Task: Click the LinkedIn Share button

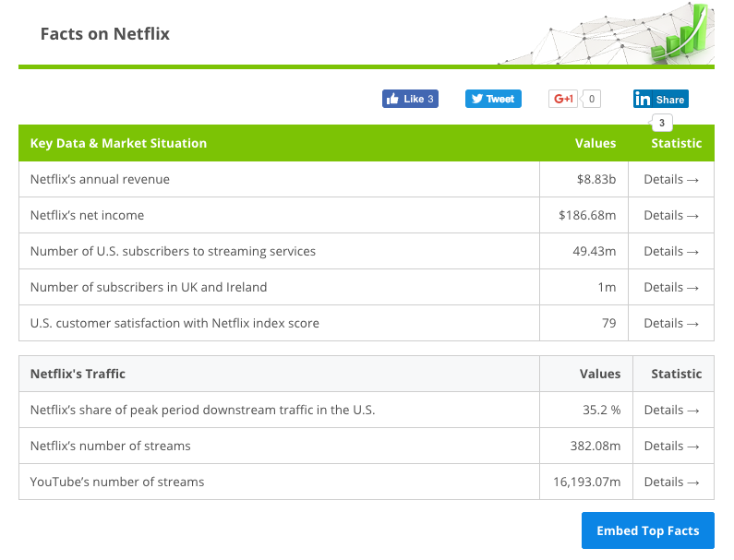Action: (660, 99)
